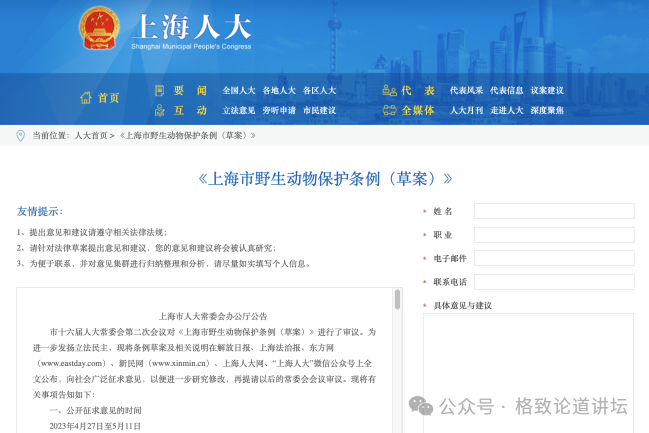Click the page title 《上海市野生动物保护条例（草案）》
649x433 pixels.
pos(325,179)
